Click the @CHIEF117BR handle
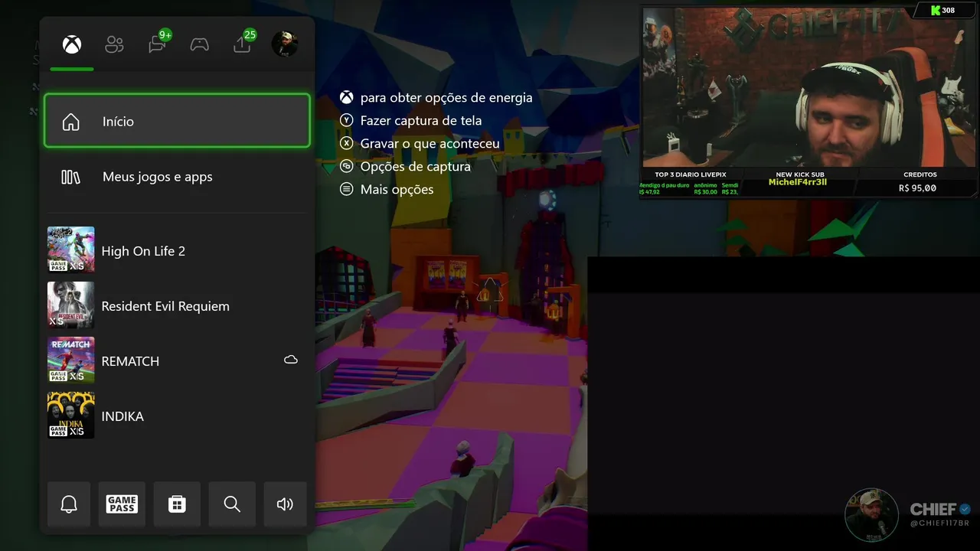The image size is (980, 551). point(939,523)
